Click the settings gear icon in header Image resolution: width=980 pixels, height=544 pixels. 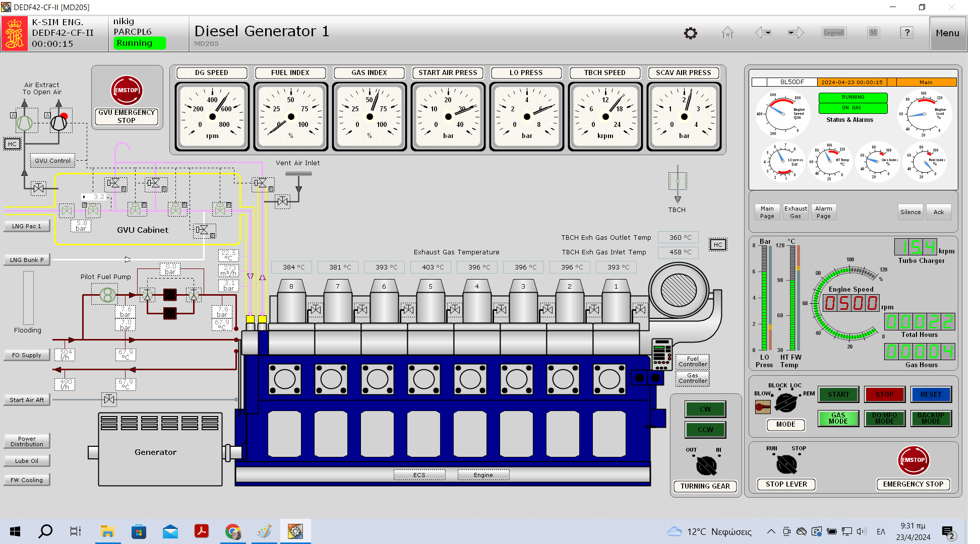(x=690, y=33)
